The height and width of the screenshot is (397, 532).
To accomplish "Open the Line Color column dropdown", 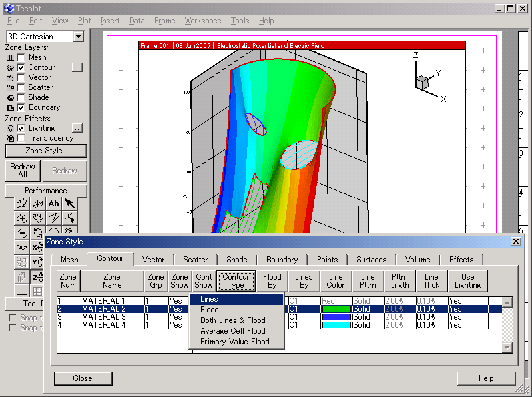I will (x=336, y=281).
